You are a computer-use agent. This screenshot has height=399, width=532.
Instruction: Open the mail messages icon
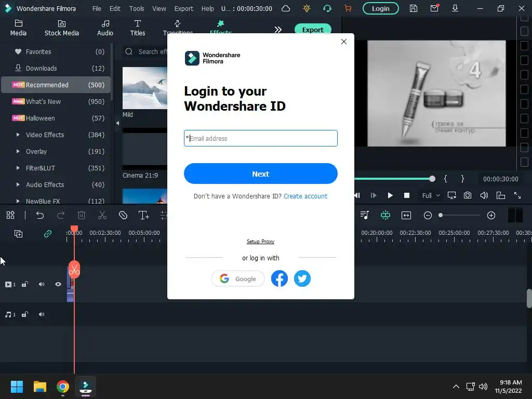coord(434,8)
